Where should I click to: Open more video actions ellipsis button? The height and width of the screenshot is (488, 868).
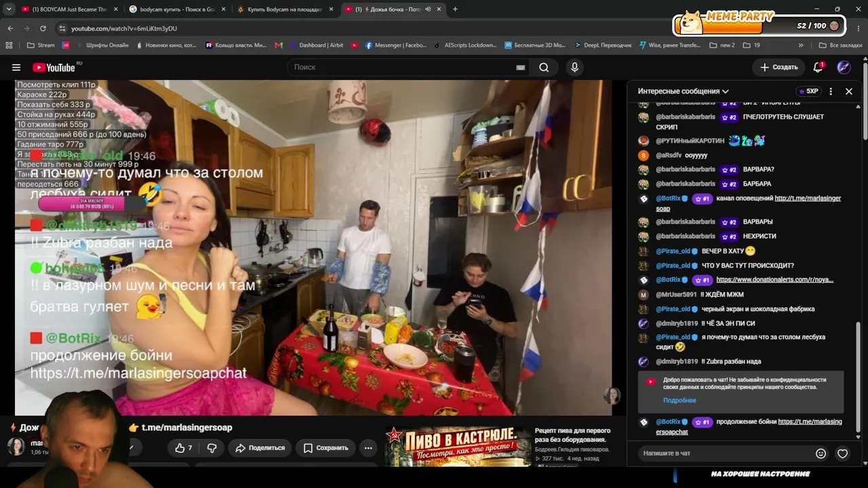(368, 447)
